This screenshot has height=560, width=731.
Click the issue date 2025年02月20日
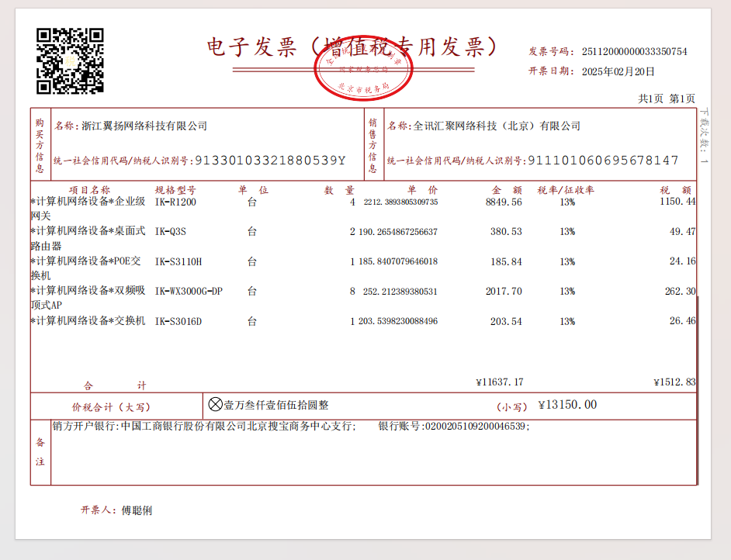618,71
